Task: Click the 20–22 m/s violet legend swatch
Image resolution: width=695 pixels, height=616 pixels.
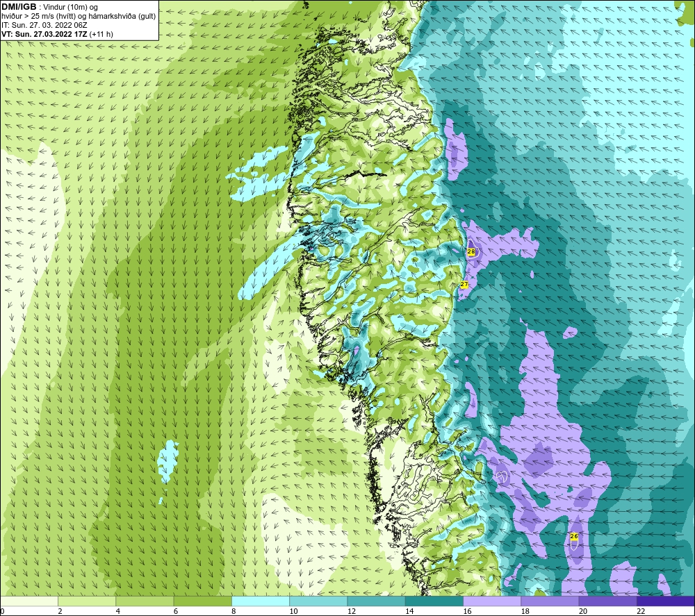Action: 607,601
